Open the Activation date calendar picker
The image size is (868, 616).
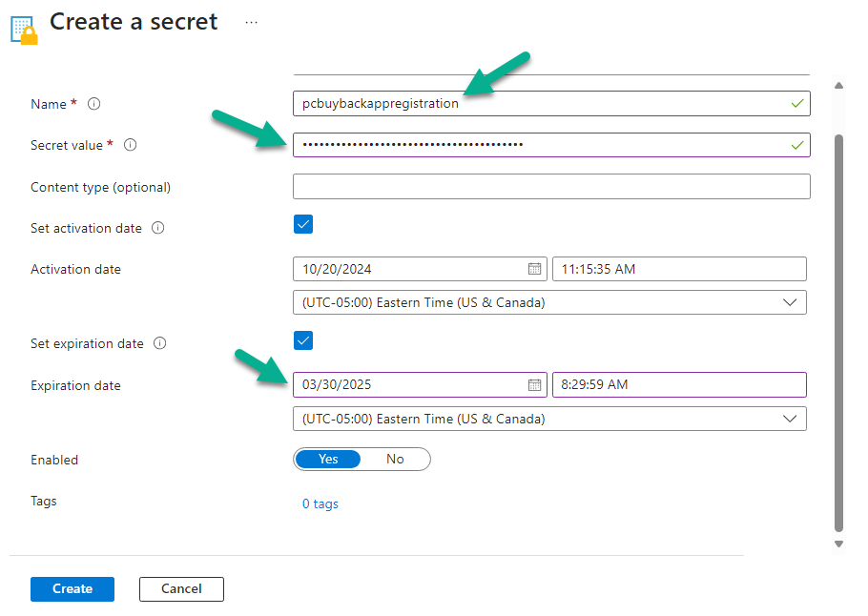(x=534, y=269)
